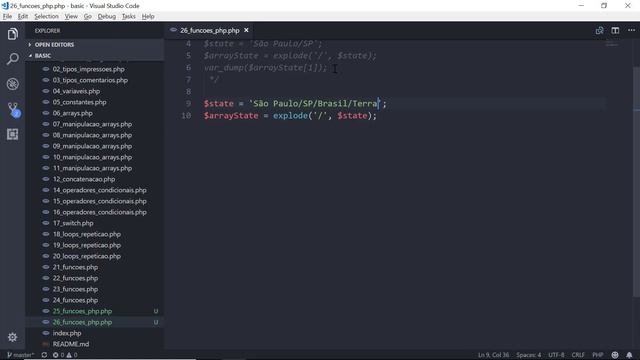
Task: Open the Manage gear icon
Action: tap(13, 337)
